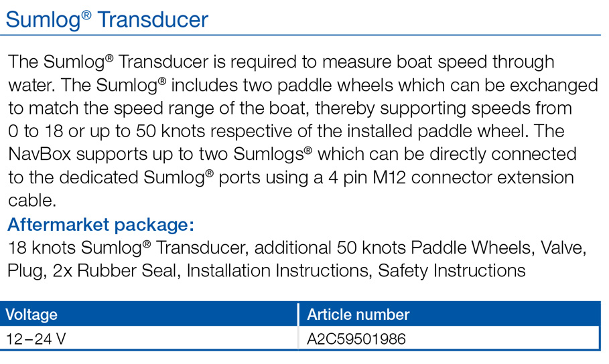Click 'Safety Instructions' in package list

pos(452,271)
